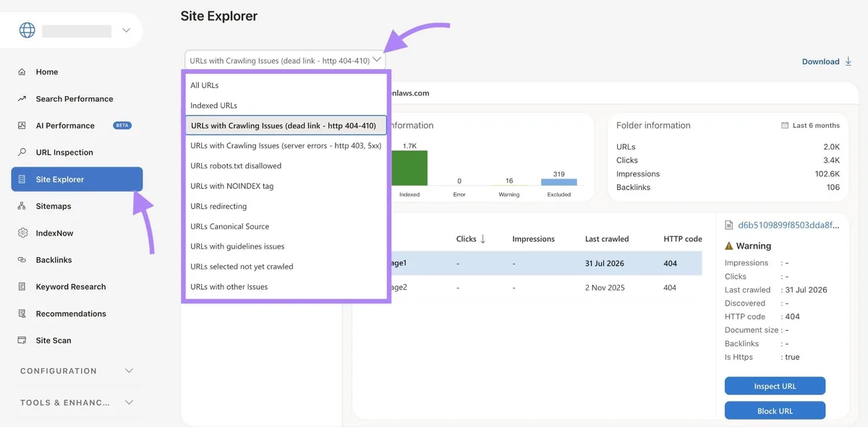Screen dimensions: 868x427
Task: Click the green Indexed bar
Action: click(x=409, y=168)
